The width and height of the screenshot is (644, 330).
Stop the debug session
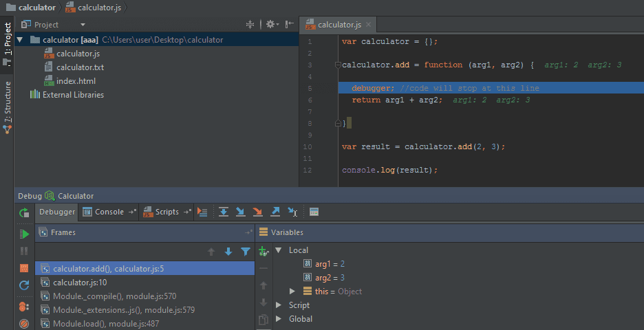pos(24,268)
